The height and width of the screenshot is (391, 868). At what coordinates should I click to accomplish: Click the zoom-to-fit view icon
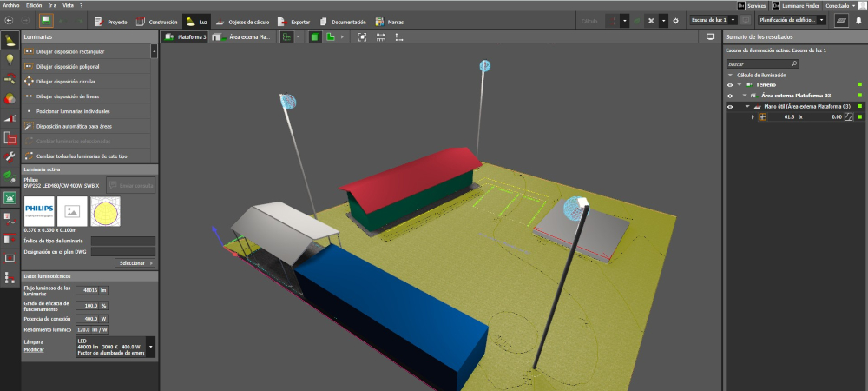click(362, 37)
